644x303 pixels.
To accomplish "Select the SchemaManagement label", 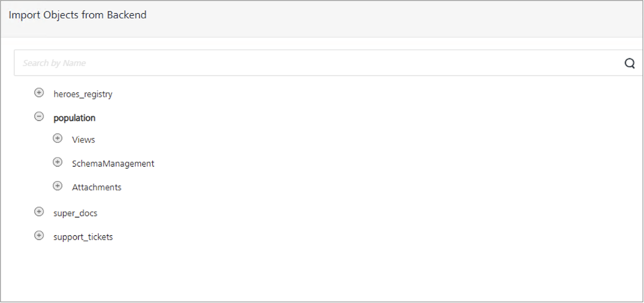I will click(113, 163).
